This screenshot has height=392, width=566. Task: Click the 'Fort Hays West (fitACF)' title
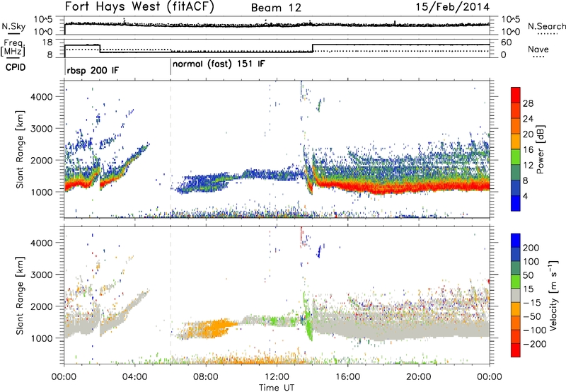pyautogui.click(x=139, y=7)
